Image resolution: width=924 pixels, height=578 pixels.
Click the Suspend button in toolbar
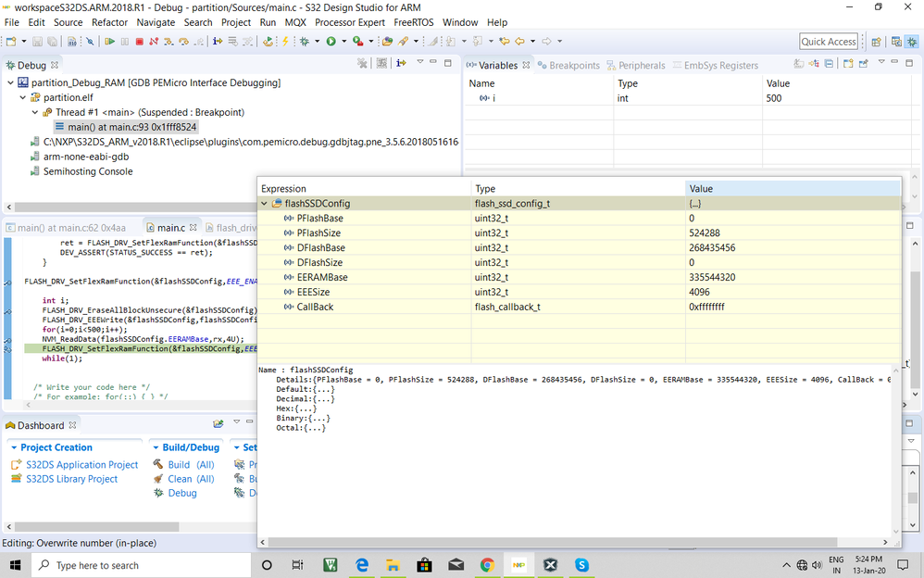click(x=125, y=42)
